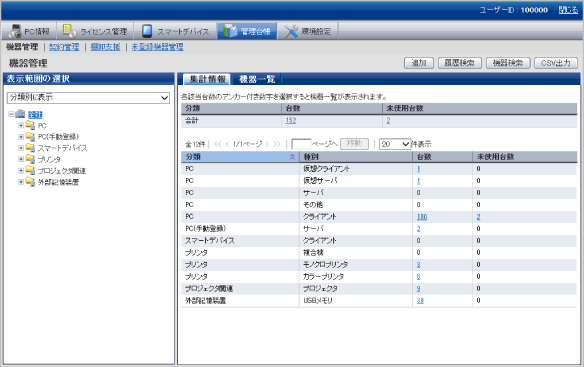Switch to the 機器一覧 tab

point(257,79)
